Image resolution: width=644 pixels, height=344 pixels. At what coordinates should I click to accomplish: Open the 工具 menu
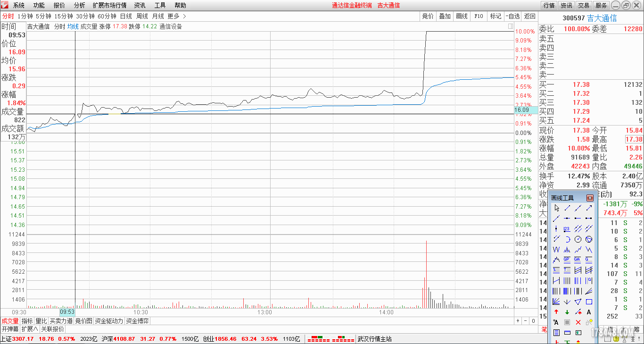point(160,5)
